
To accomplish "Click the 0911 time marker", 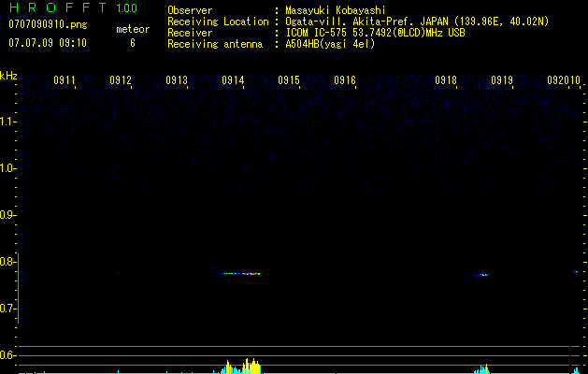I will pyautogui.click(x=65, y=80).
